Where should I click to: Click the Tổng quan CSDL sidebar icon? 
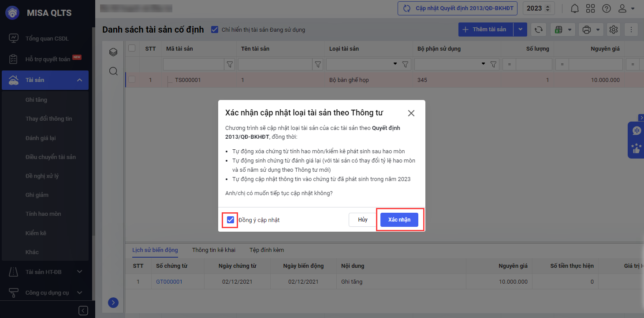click(14, 38)
